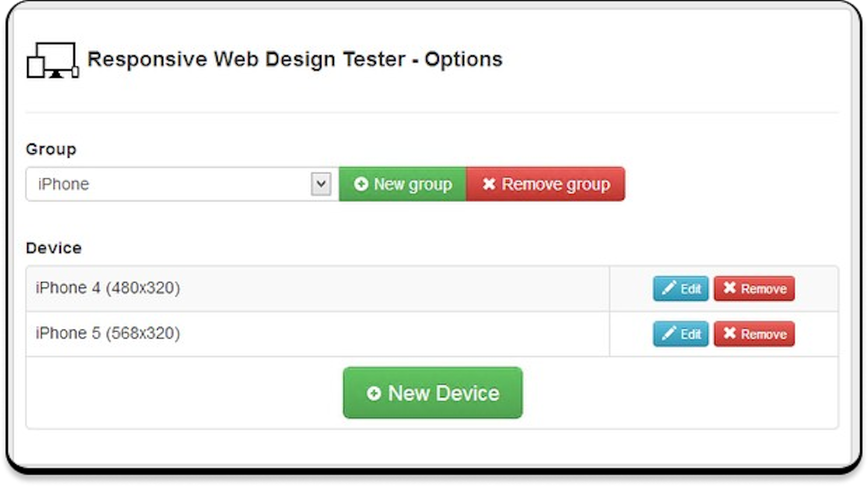
Task: Remove the iPhone 5 device
Action: click(754, 334)
